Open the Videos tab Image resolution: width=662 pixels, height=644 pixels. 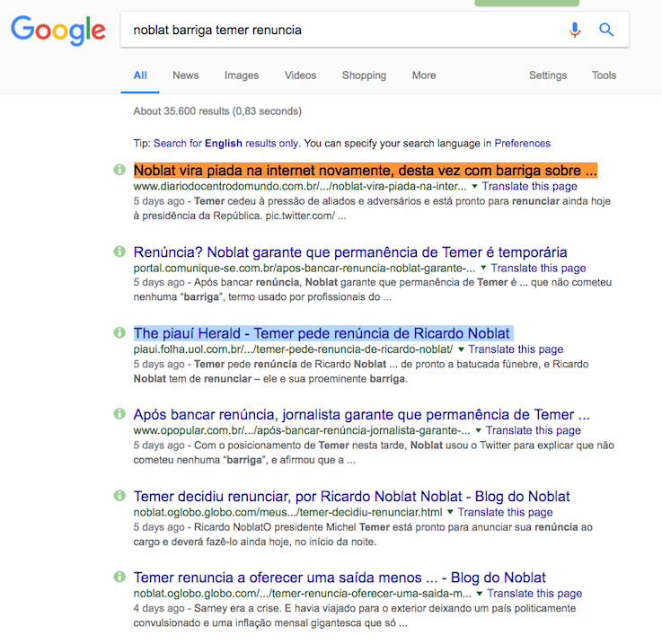[300, 75]
